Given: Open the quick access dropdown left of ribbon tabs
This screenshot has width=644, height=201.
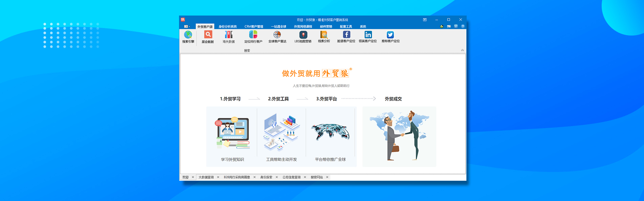Looking at the screenshot, I should pos(187,26).
